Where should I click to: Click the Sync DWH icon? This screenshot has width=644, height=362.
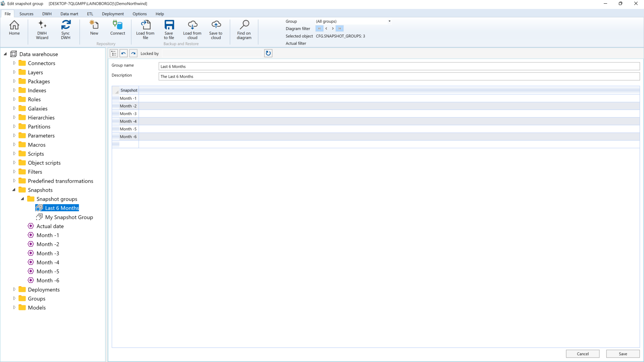tap(65, 30)
